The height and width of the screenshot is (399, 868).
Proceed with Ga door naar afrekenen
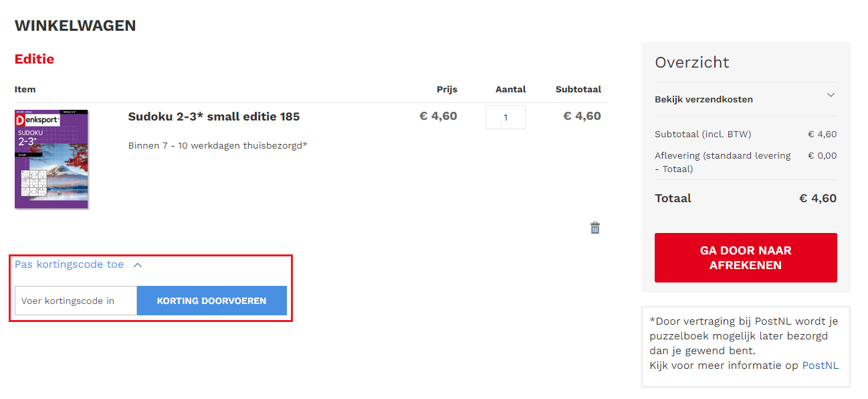point(745,258)
